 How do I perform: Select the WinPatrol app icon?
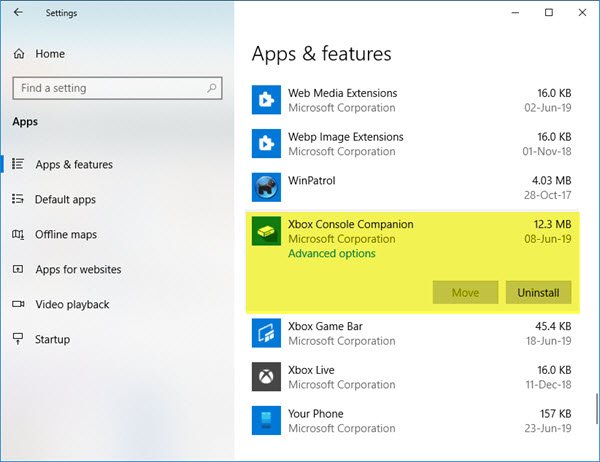tap(267, 187)
